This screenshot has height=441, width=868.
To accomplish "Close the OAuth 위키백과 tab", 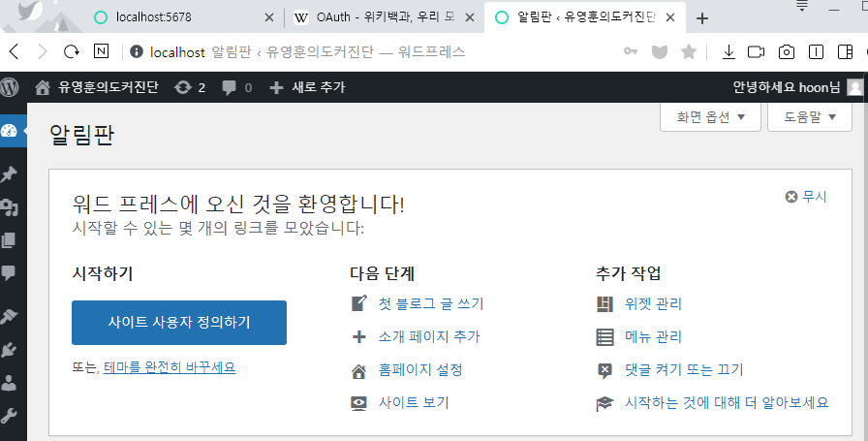I will coord(470,17).
